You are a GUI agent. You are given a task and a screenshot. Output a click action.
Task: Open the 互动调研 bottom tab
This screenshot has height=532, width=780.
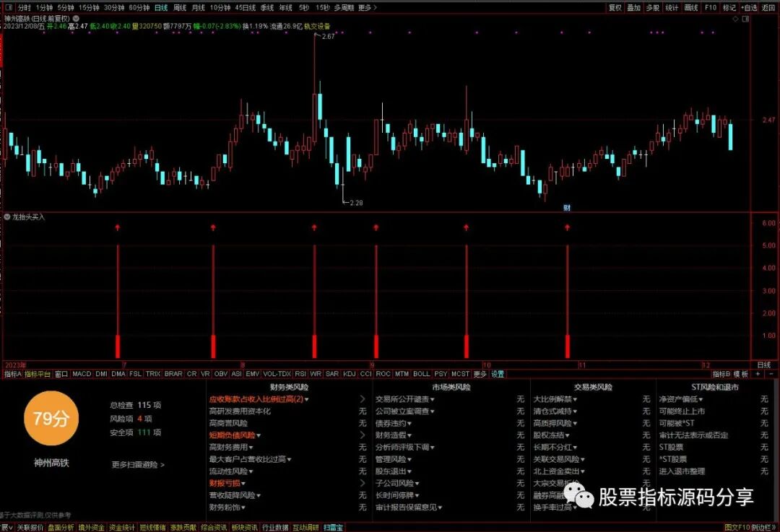[x=305, y=527]
